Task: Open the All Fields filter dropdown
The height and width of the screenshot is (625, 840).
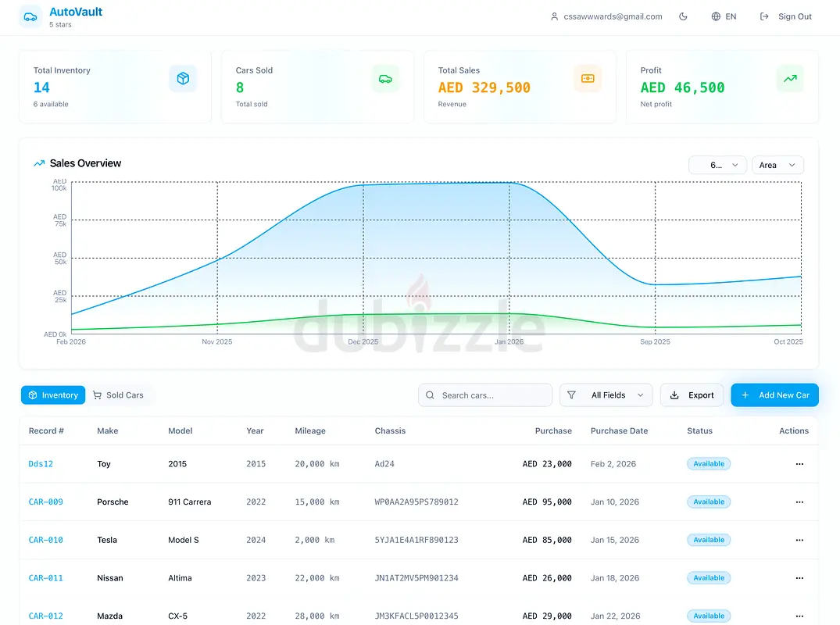Action: tap(606, 395)
